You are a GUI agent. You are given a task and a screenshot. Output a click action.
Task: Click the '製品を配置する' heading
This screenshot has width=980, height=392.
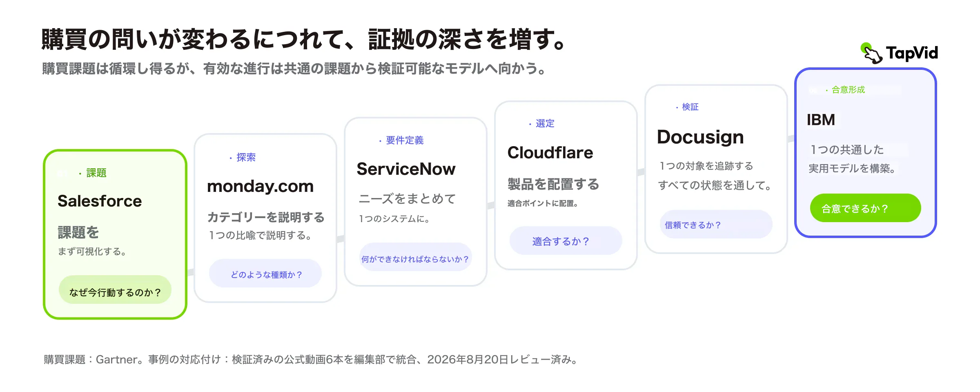click(553, 184)
